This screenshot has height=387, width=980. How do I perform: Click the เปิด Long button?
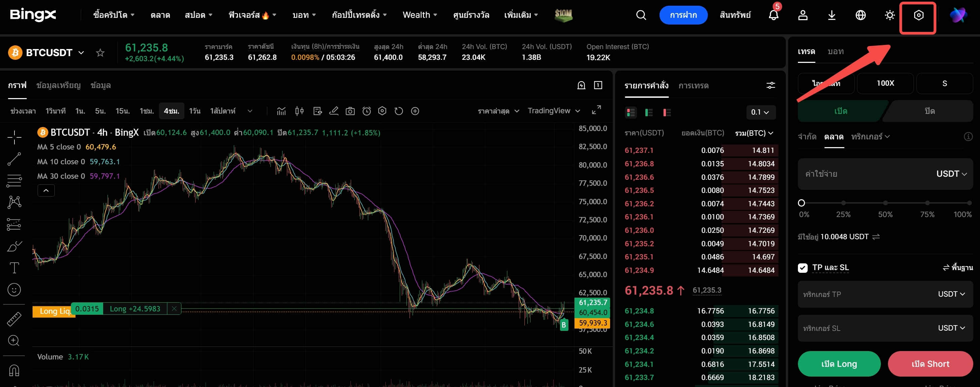(x=839, y=364)
